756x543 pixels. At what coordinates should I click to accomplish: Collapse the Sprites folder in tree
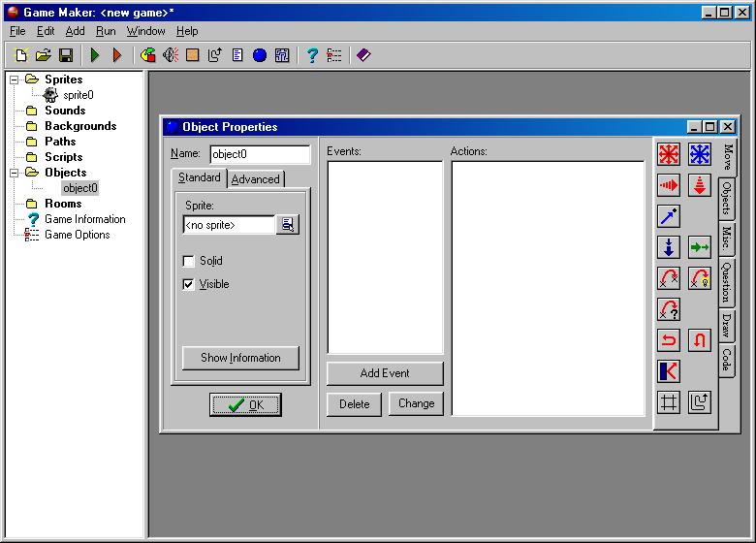click(15, 80)
